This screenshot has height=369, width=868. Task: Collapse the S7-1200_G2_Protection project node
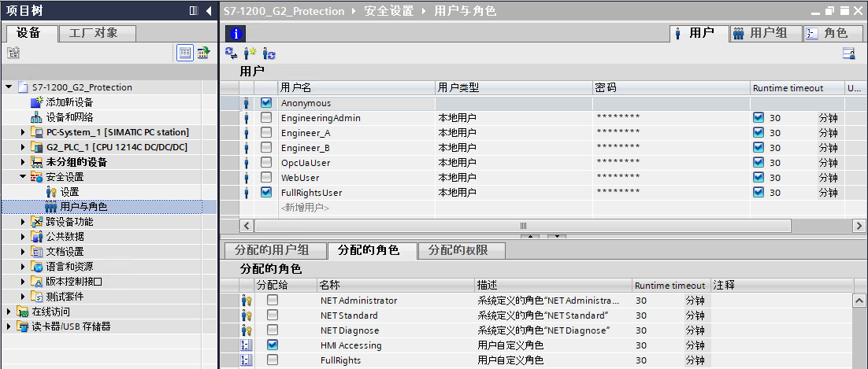click(x=9, y=87)
